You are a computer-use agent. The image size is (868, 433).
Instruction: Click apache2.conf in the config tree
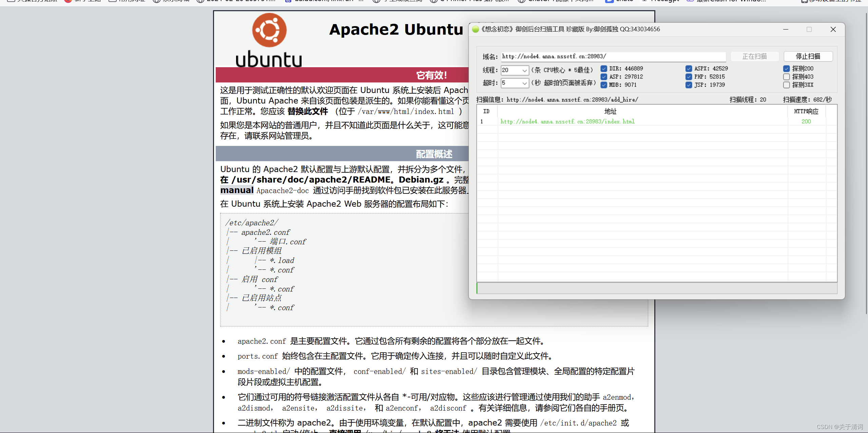(x=266, y=232)
